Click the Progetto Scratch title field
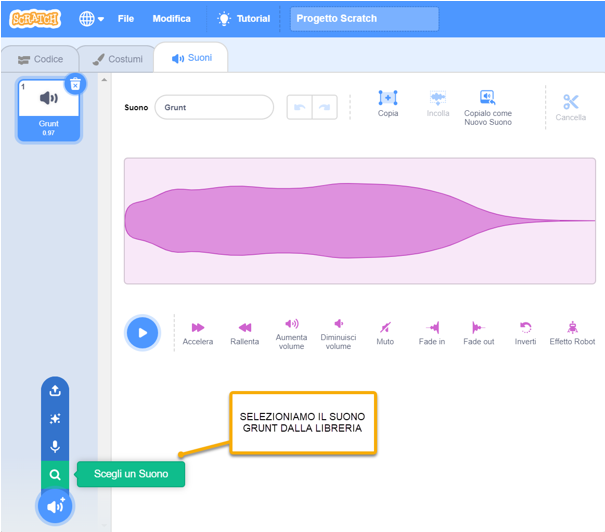This screenshot has height=532, width=605. [364, 19]
